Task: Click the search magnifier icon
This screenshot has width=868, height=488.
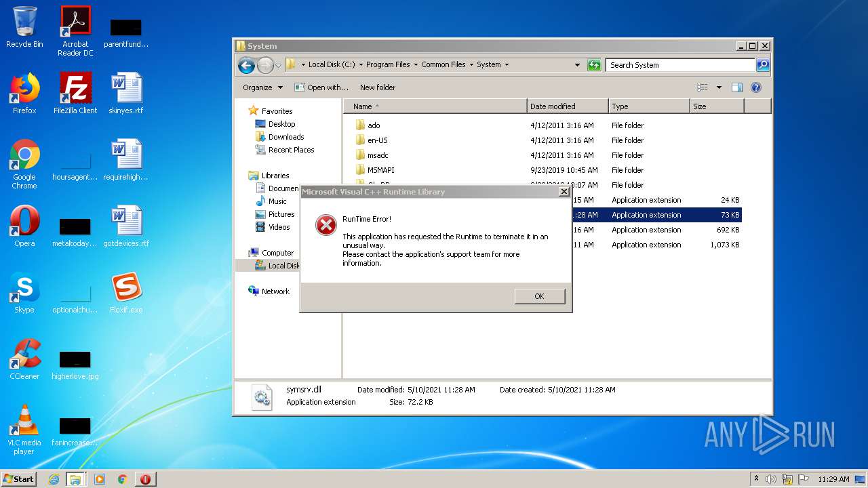Action: [763, 65]
